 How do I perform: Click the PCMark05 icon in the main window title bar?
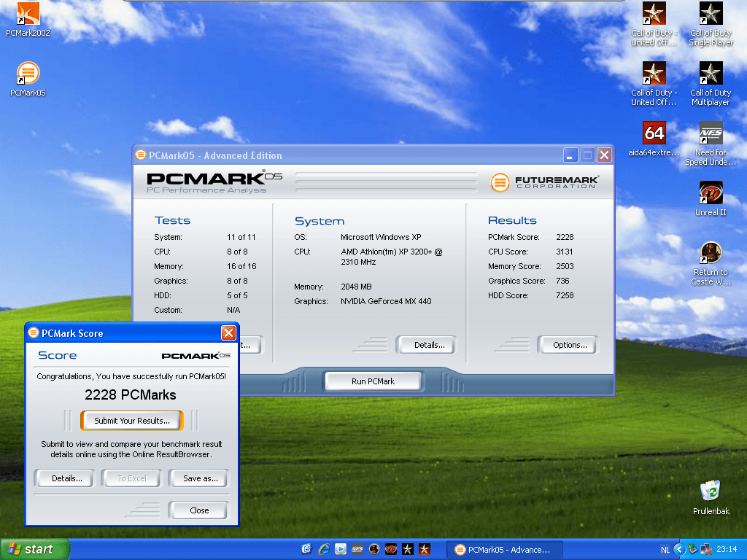[141, 155]
